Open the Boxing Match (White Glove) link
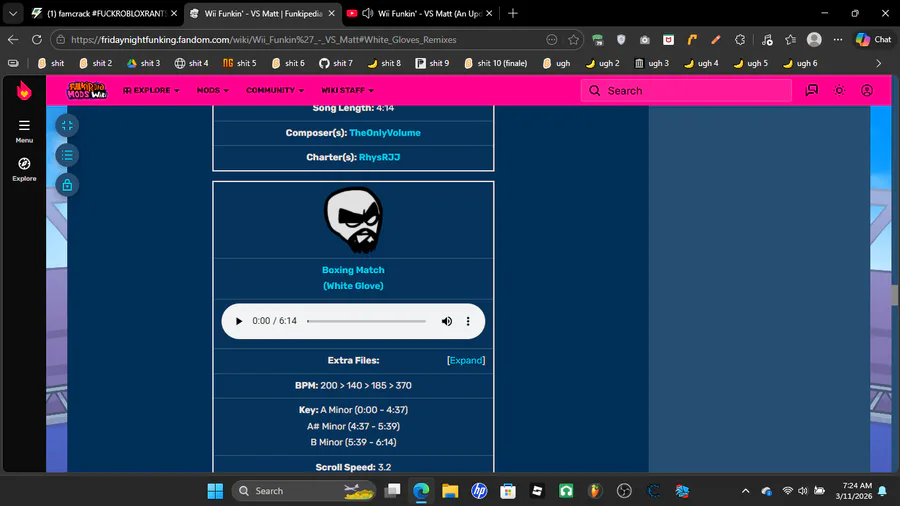Screen dimensions: 900x506 point(353,278)
